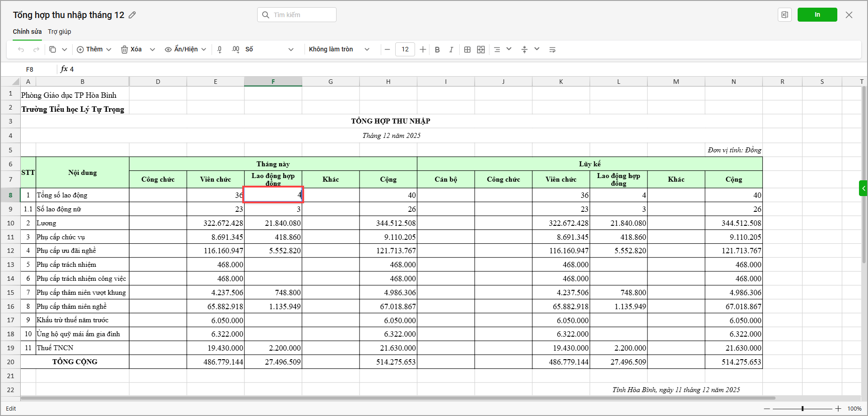Click the zoom slider in status bar
This screenshot has height=416, width=868.
(x=802, y=409)
